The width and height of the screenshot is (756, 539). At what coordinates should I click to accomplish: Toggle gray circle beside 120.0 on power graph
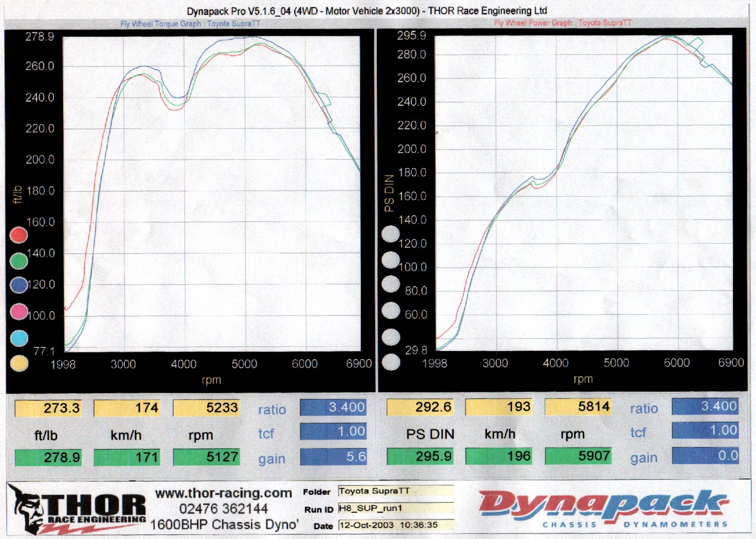click(x=390, y=234)
